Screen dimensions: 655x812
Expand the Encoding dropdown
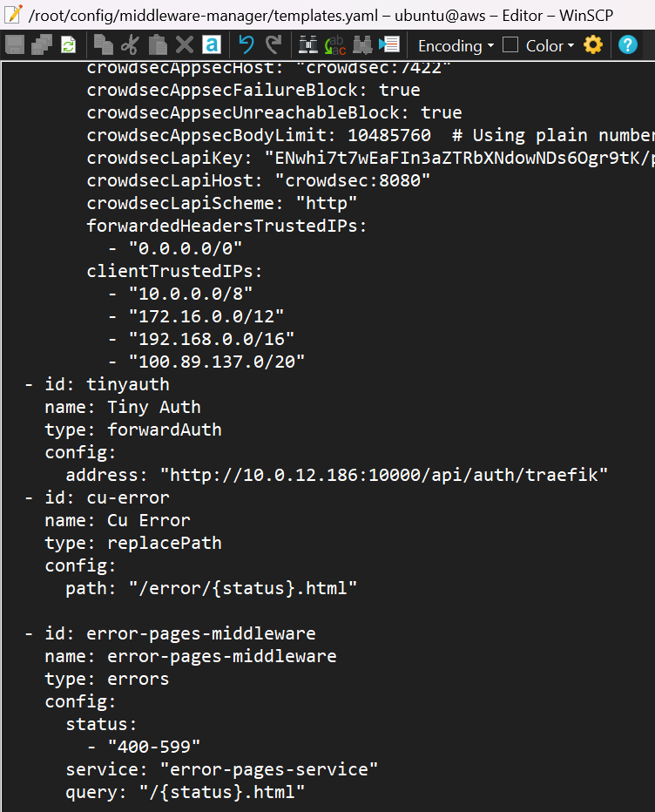[456, 45]
